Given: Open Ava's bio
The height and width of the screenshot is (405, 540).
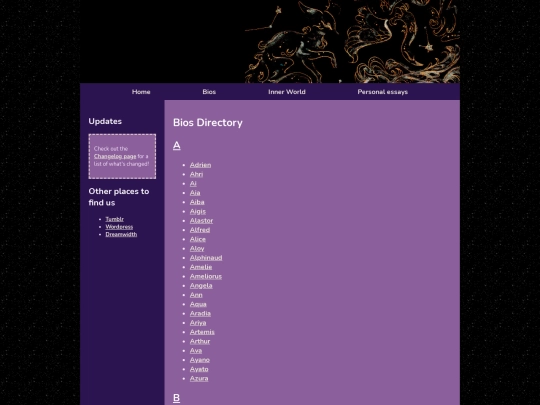Looking at the screenshot, I should coord(196,351).
